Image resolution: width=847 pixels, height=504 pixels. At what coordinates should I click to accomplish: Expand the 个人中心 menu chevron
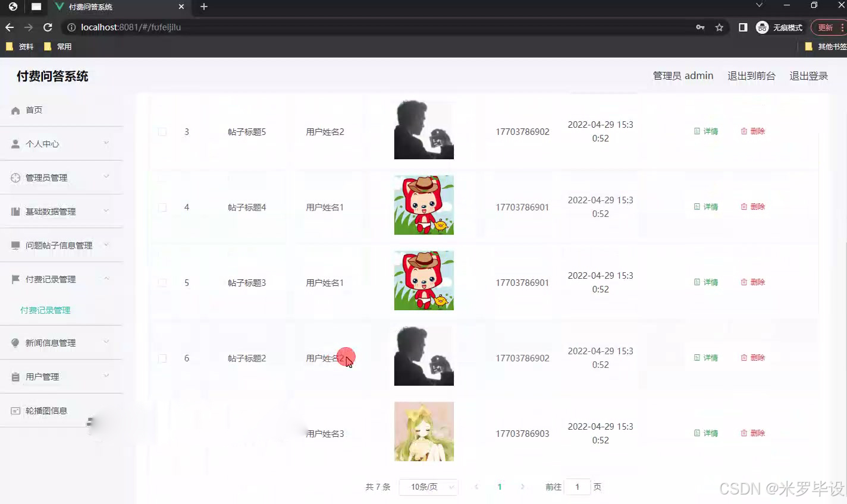point(106,143)
